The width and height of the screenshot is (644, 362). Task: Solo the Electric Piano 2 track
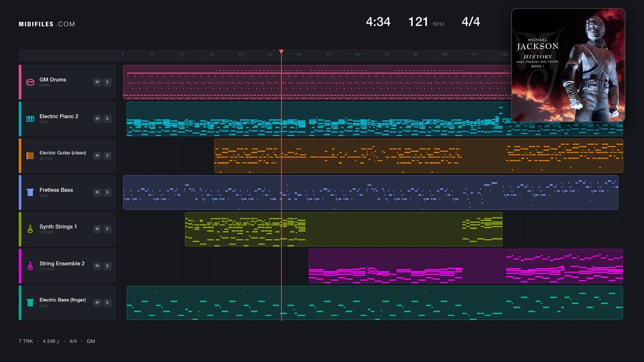tap(107, 119)
